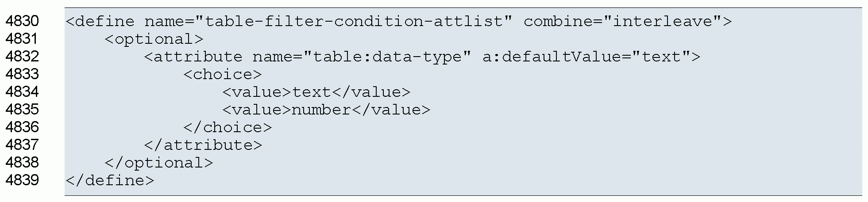Click the word "define" on line 4830
The height and width of the screenshot is (202, 868).
[x=104, y=21]
